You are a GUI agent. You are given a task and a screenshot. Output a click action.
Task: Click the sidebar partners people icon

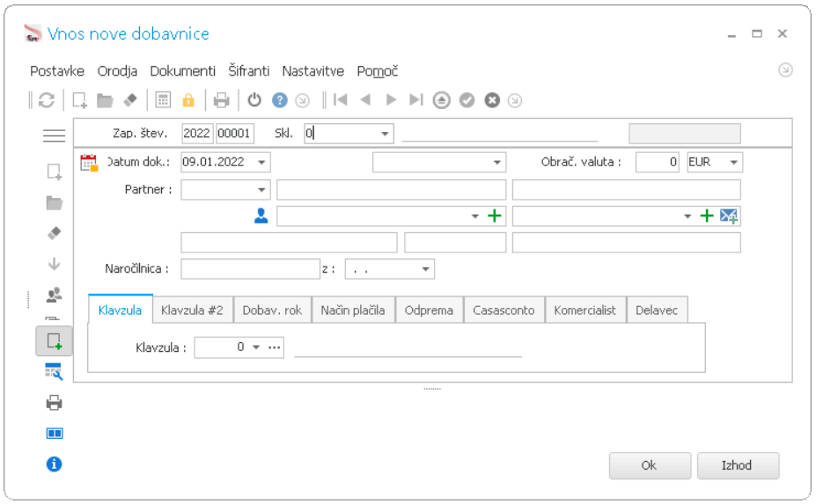tap(54, 295)
